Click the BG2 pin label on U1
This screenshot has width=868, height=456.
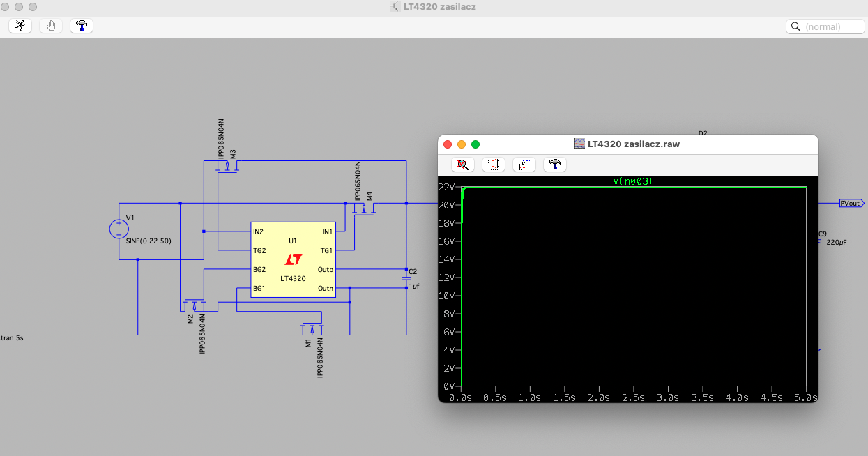click(x=259, y=269)
